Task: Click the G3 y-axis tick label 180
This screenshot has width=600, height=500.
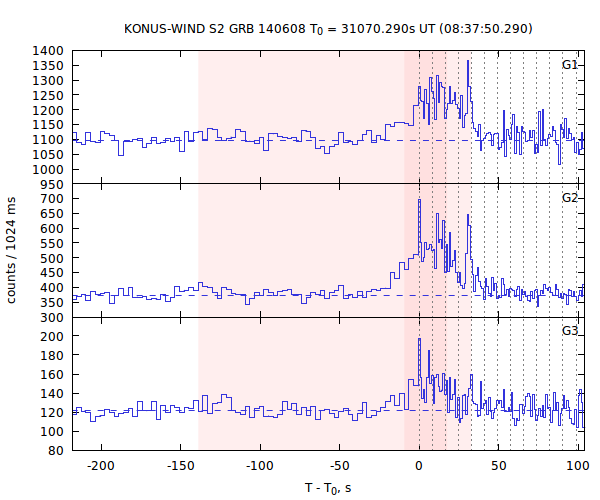Action: click(52, 356)
